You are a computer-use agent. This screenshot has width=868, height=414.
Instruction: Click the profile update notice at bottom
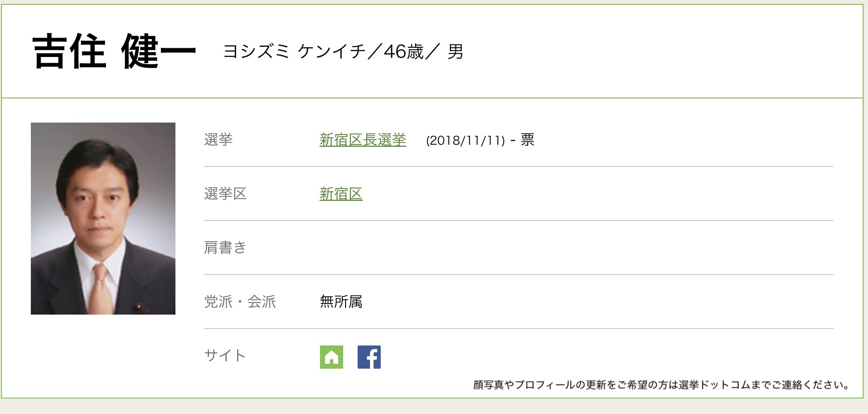[x=661, y=385]
